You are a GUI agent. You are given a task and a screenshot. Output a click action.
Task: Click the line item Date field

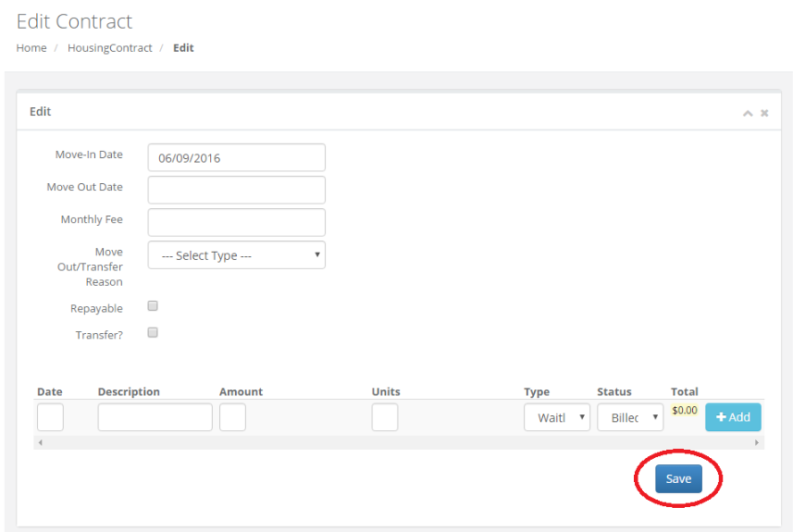click(x=50, y=417)
